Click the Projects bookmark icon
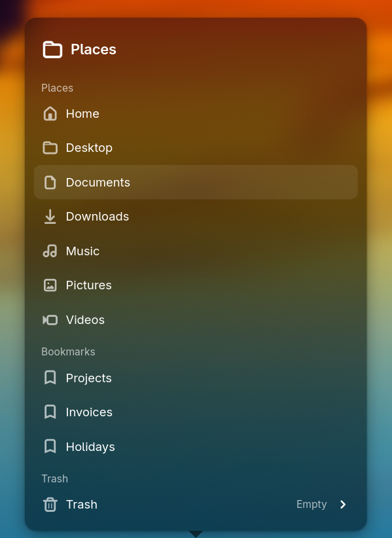Image resolution: width=392 pixels, height=538 pixels. tap(50, 378)
